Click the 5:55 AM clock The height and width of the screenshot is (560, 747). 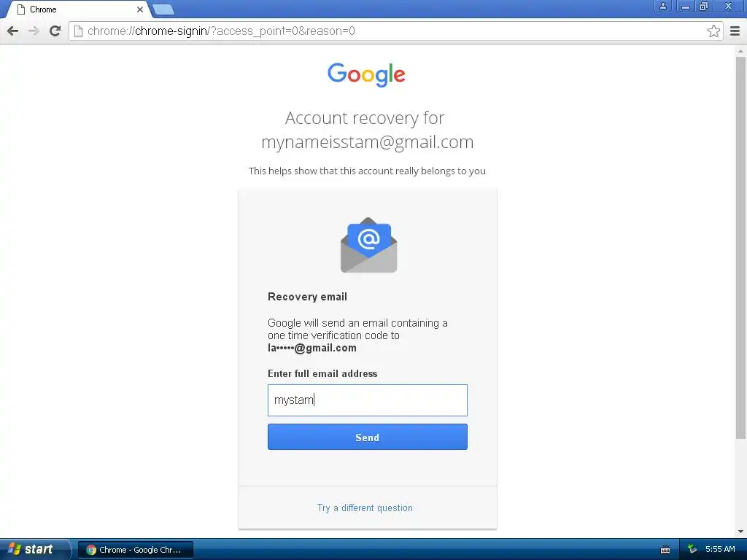tap(720, 549)
